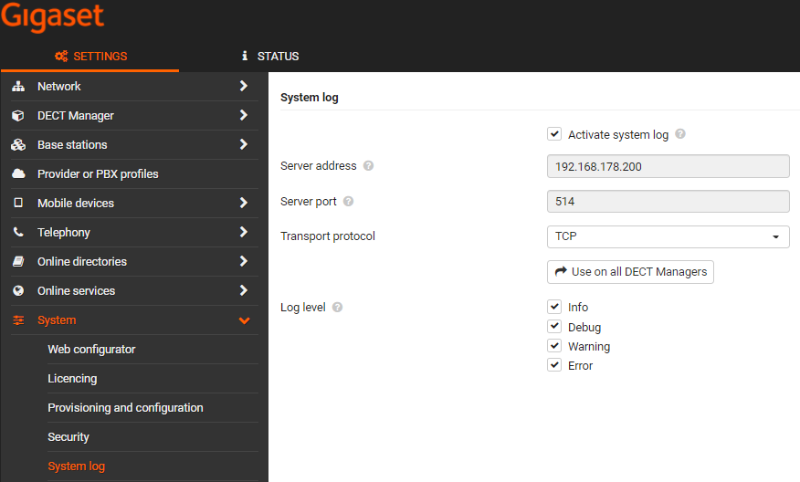The image size is (800, 482).
Task: Click help icon next to Server address
Action: click(368, 166)
